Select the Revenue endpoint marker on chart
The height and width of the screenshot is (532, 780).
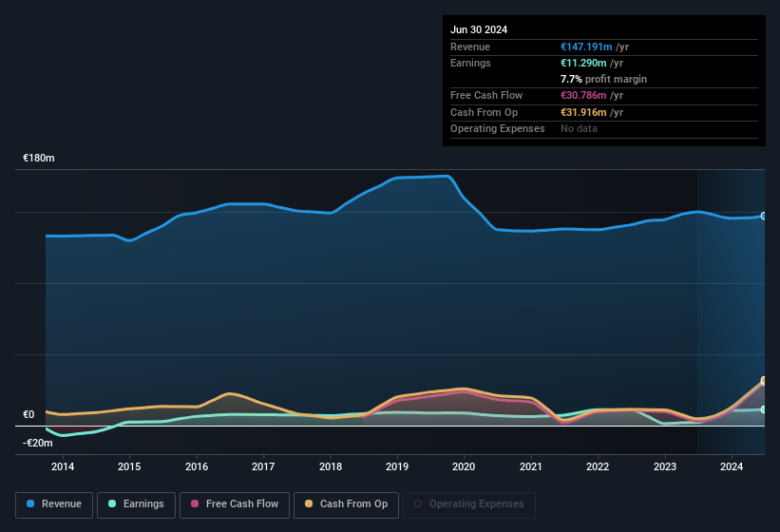pyautogui.click(x=764, y=216)
